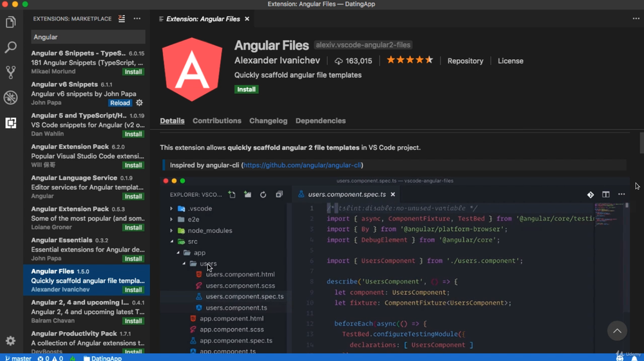Click the diamond git icon in preview
644x361 pixels.
(x=590, y=194)
